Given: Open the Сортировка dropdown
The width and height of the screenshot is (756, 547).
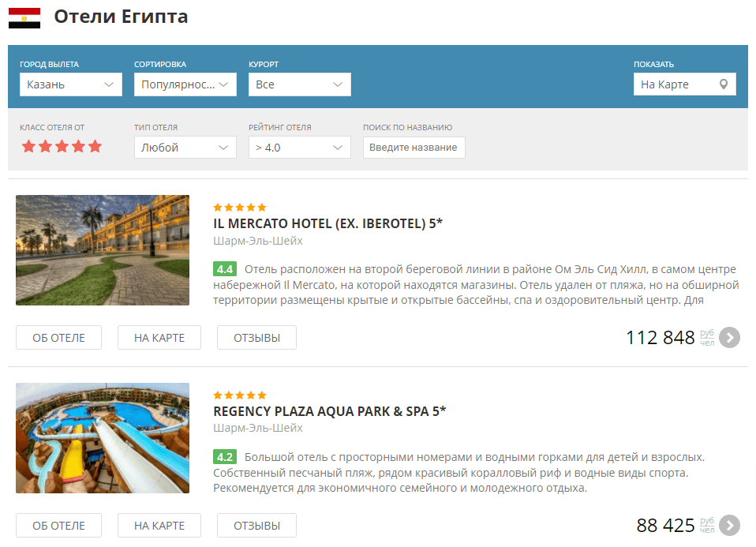Looking at the screenshot, I should coord(185,84).
